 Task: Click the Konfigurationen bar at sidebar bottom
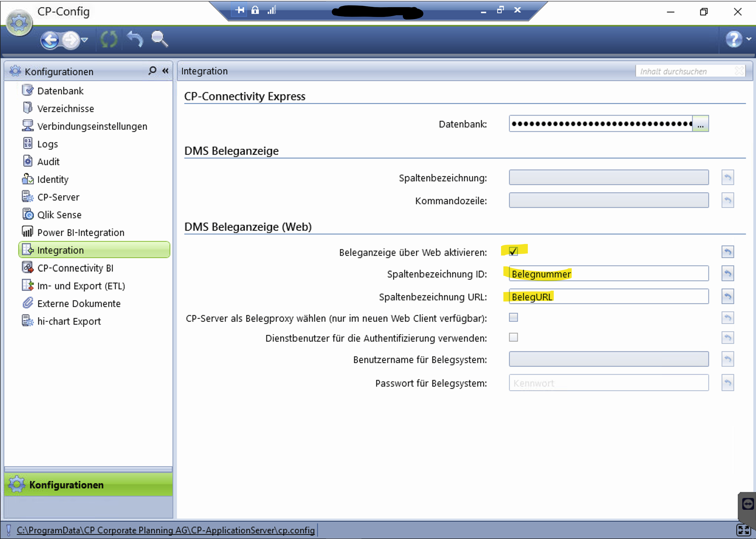click(x=88, y=485)
